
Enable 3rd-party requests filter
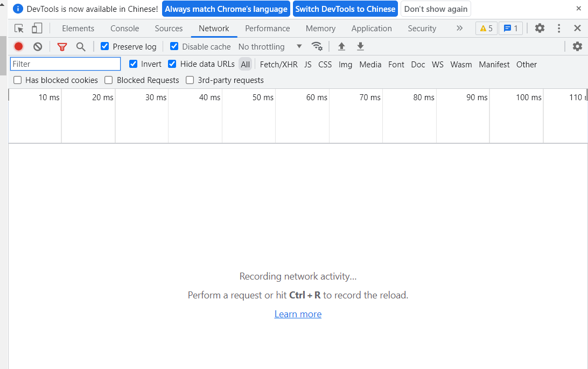pyautogui.click(x=190, y=80)
